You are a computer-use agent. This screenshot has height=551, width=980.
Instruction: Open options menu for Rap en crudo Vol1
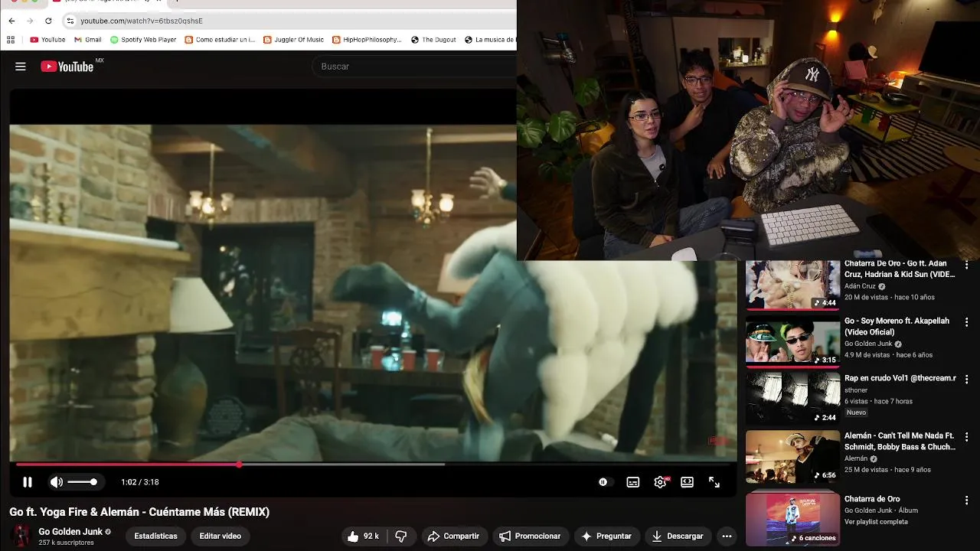pyautogui.click(x=967, y=380)
